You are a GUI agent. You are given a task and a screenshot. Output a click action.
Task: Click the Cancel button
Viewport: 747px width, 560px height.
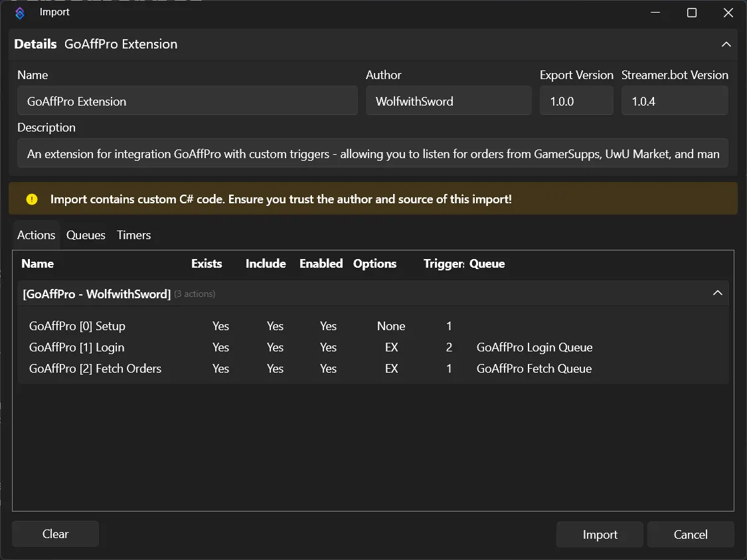(691, 534)
